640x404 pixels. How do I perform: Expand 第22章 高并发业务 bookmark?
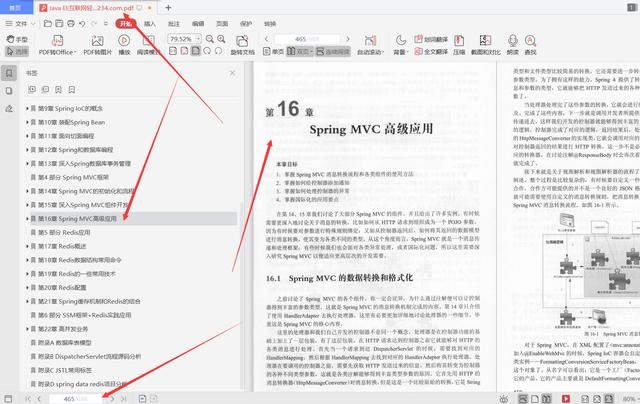27,329
